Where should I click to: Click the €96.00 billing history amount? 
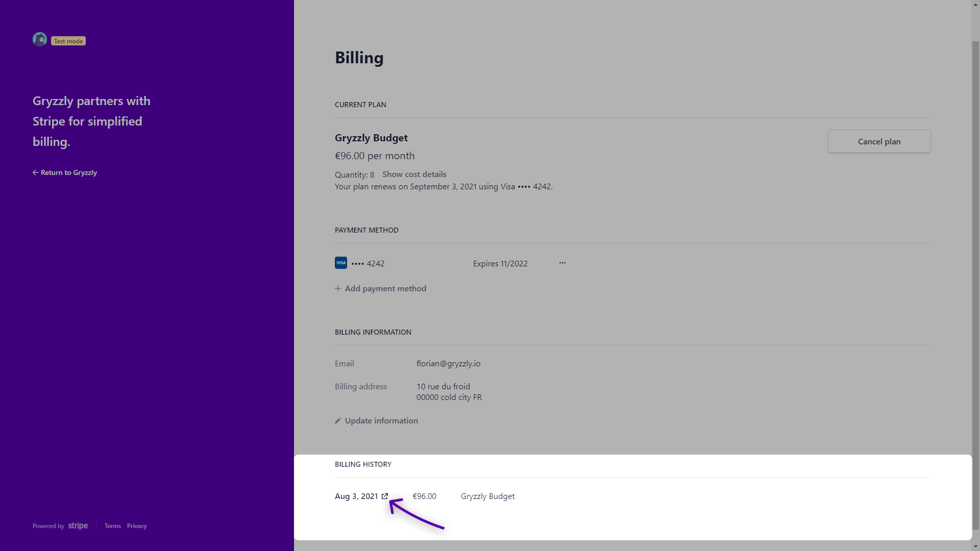coord(424,496)
